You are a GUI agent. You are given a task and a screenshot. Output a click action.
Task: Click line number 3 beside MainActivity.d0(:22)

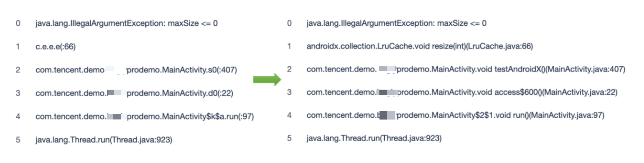coord(18,93)
